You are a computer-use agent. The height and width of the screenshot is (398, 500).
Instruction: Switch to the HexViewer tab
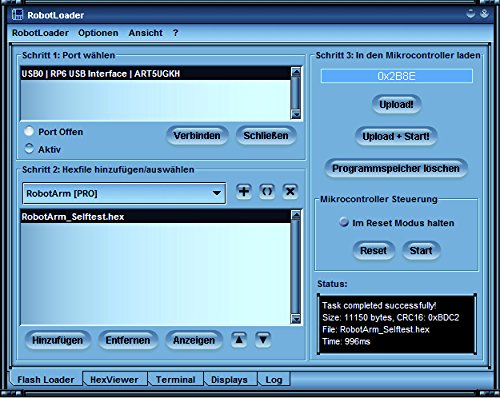point(114,380)
